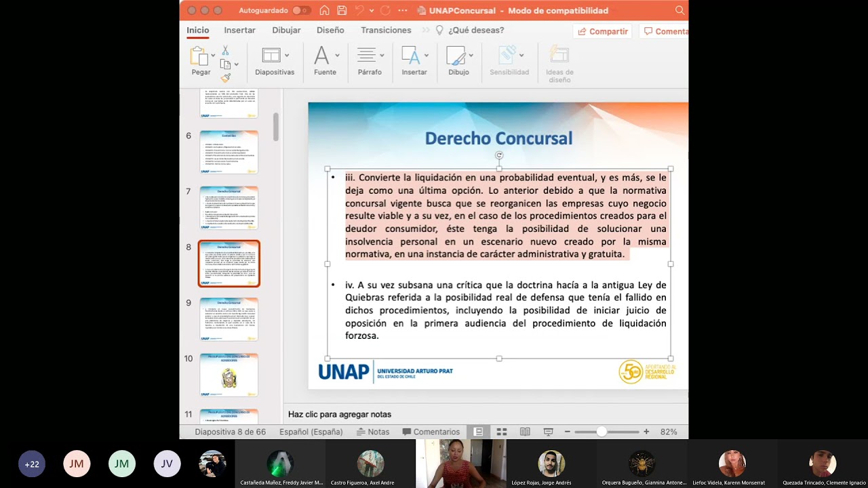Screen dimensions: 868x488
Task: Click Liefoc Videla, Karenn Monserrat tile
Action: (x=732, y=464)
